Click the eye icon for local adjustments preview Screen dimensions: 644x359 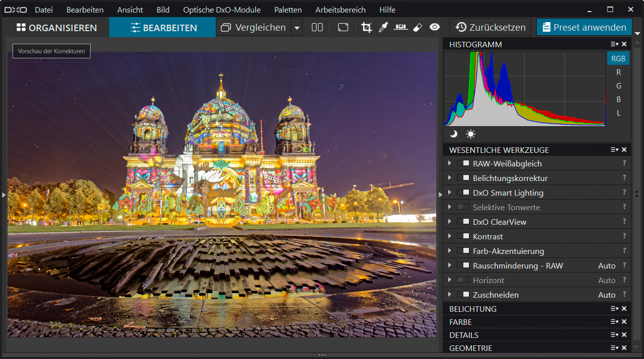(x=435, y=28)
